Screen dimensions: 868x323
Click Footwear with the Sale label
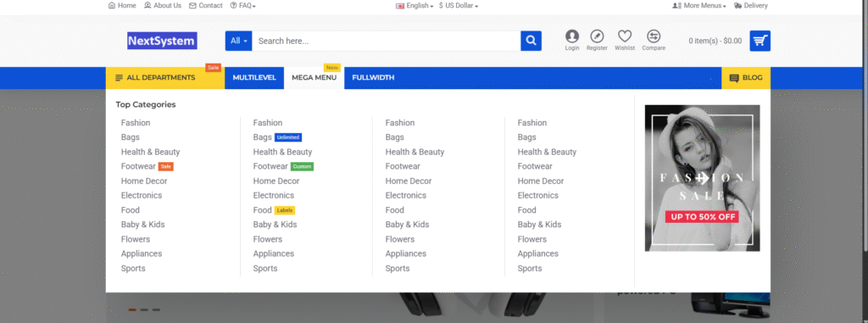pyautogui.click(x=138, y=166)
